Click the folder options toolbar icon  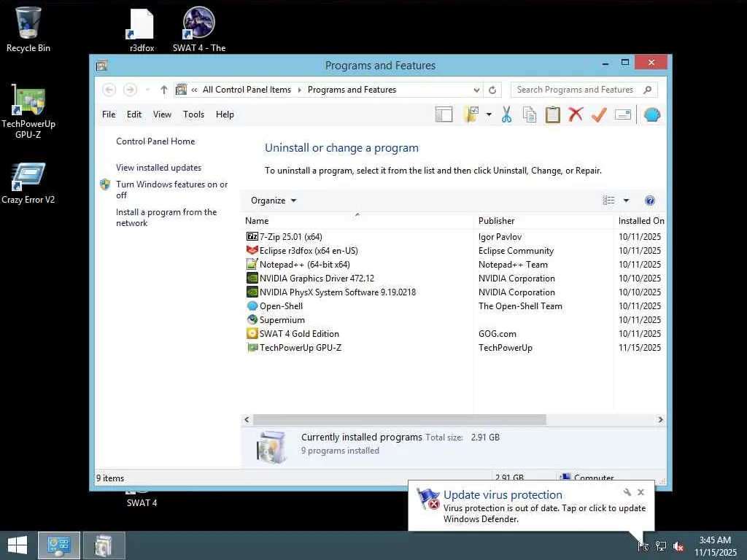click(x=471, y=114)
